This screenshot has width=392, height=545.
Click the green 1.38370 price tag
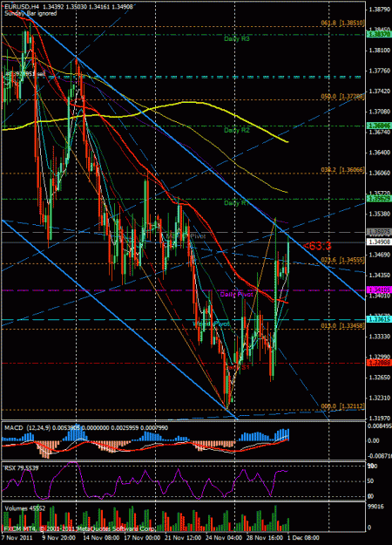[380, 34]
